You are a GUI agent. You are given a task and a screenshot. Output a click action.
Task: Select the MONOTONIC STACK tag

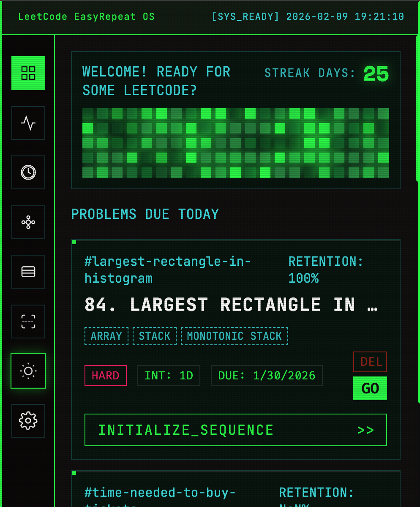coord(235,336)
